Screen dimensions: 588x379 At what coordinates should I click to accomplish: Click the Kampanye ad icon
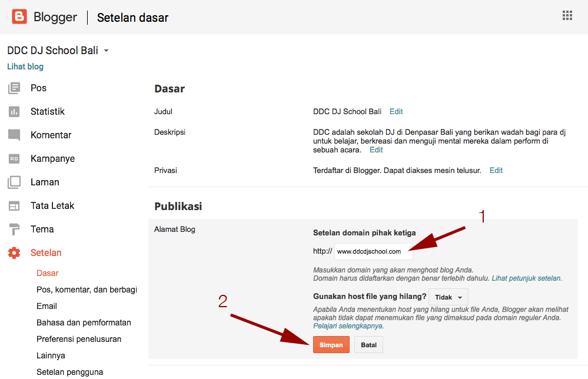[x=14, y=158]
